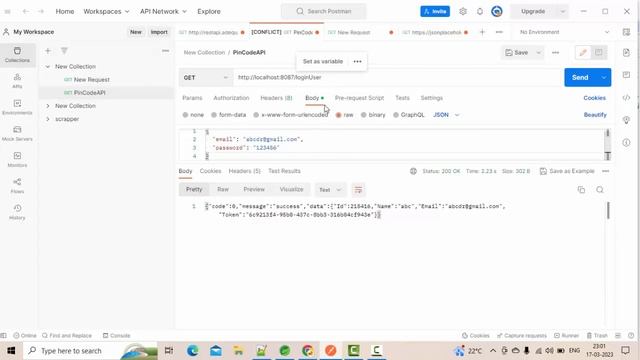Select the raw body type radio
Image resolution: width=640 pixels, height=360 pixels.
point(338,115)
